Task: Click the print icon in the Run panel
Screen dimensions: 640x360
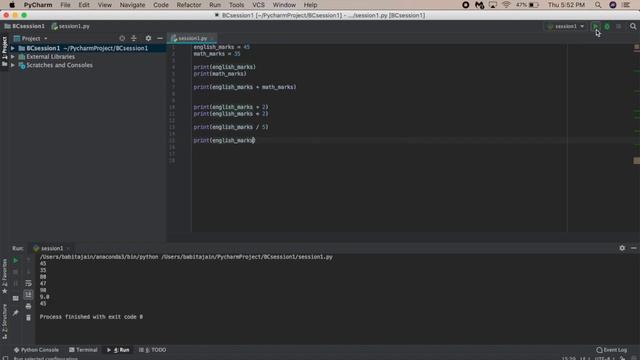Action: click(x=28, y=306)
